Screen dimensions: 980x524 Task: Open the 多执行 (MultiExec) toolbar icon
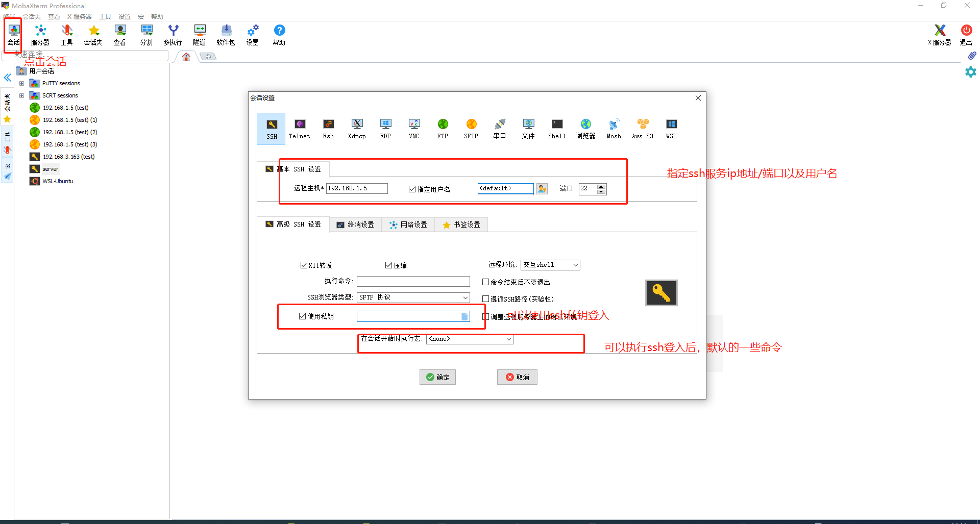click(x=173, y=35)
